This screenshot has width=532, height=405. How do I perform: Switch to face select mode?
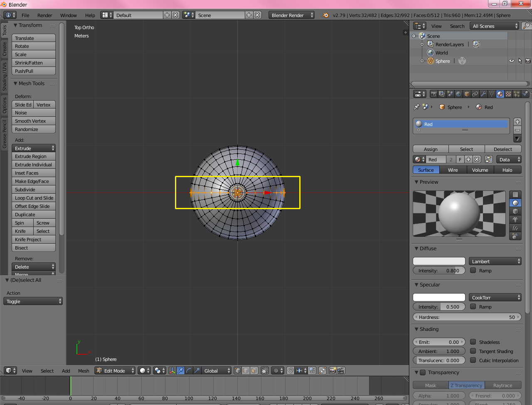point(254,370)
